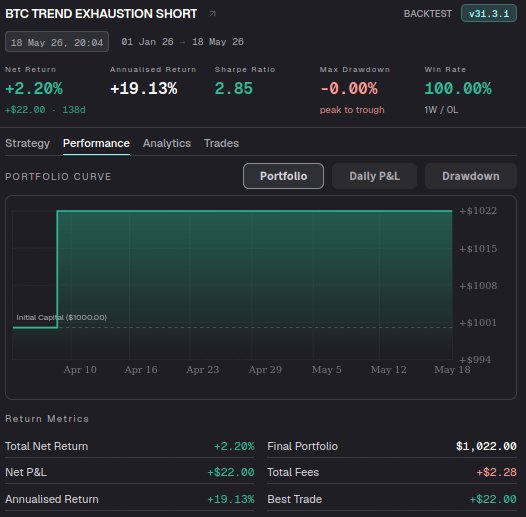Viewport: 526px width, 517px height.
Task: Click the Total Net Return label
Action: pyautogui.click(x=47, y=447)
